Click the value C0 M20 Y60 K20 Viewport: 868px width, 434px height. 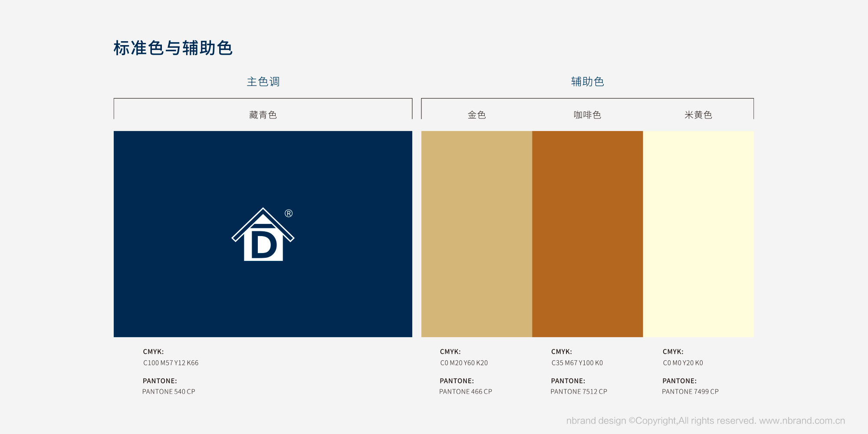point(464,363)
